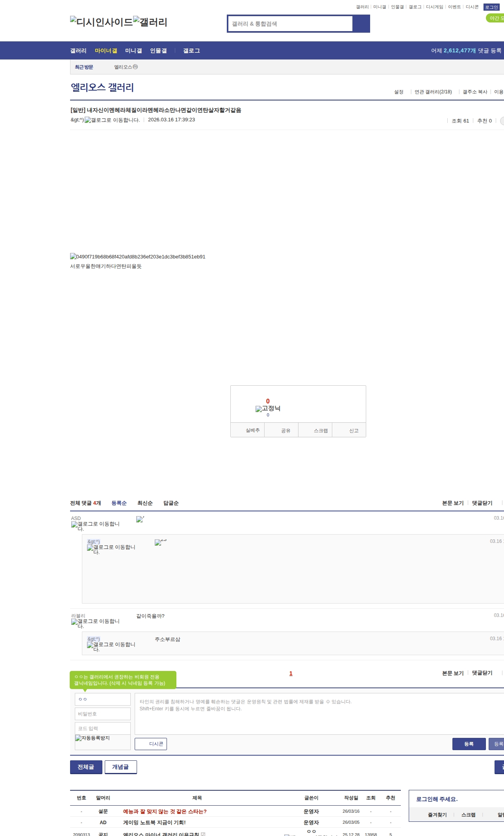
Task: Expand the 최근 방문 recent visits bar
Action: pyautogui.click(x=84, y=67)
